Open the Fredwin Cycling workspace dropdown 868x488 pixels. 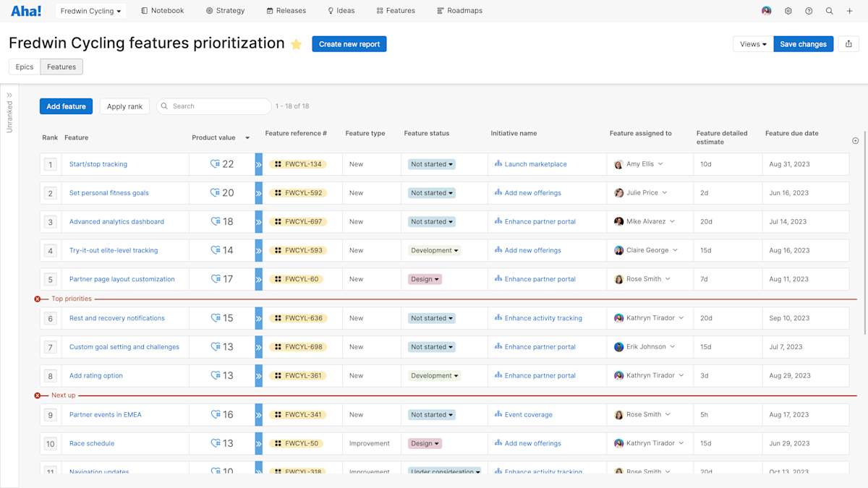(90, 11)
